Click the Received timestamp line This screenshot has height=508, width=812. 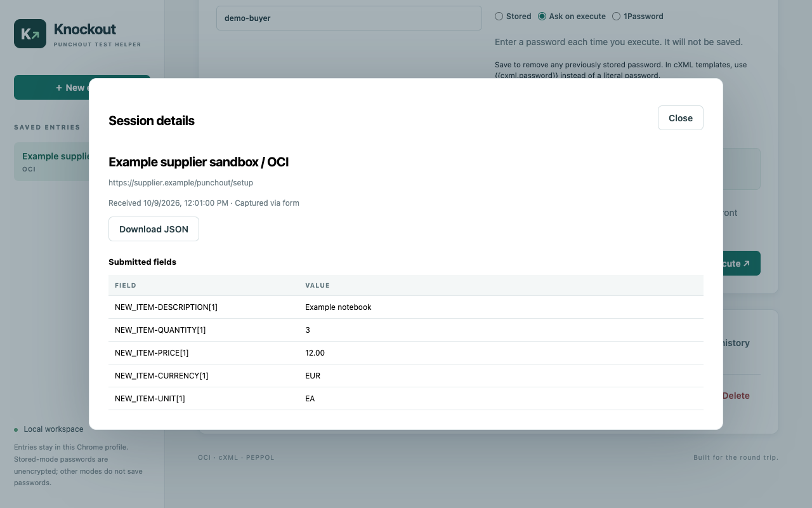coord(204,203)
